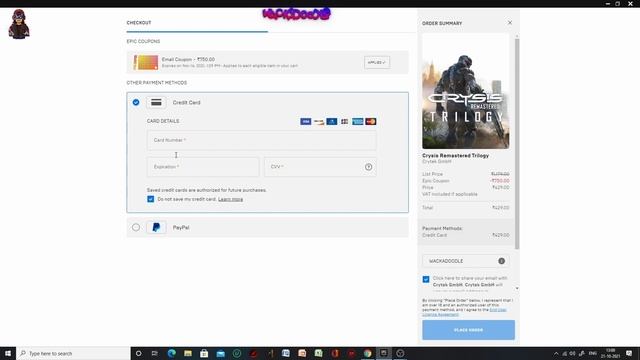Click the Place Order button

pos(468,330)
